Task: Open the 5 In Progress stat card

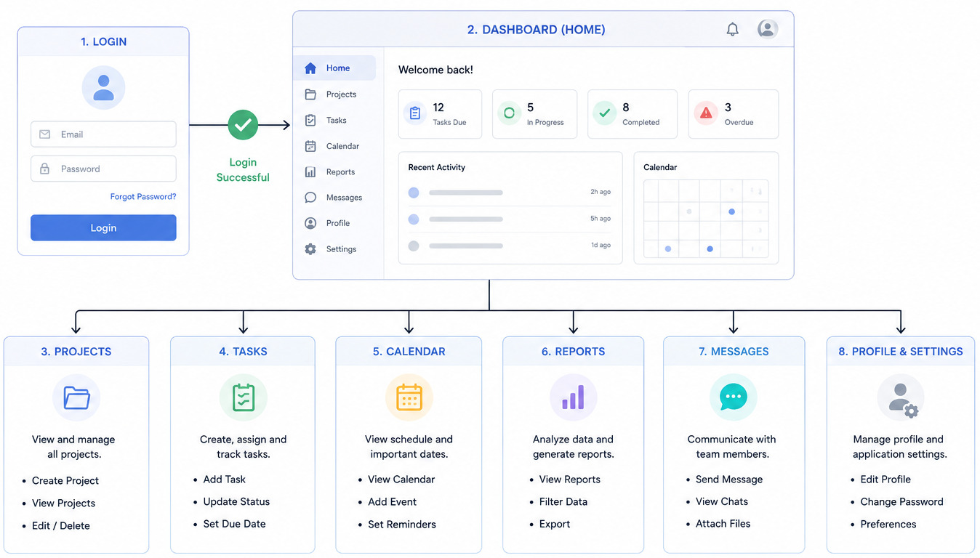Action: [x=534, y=114]
